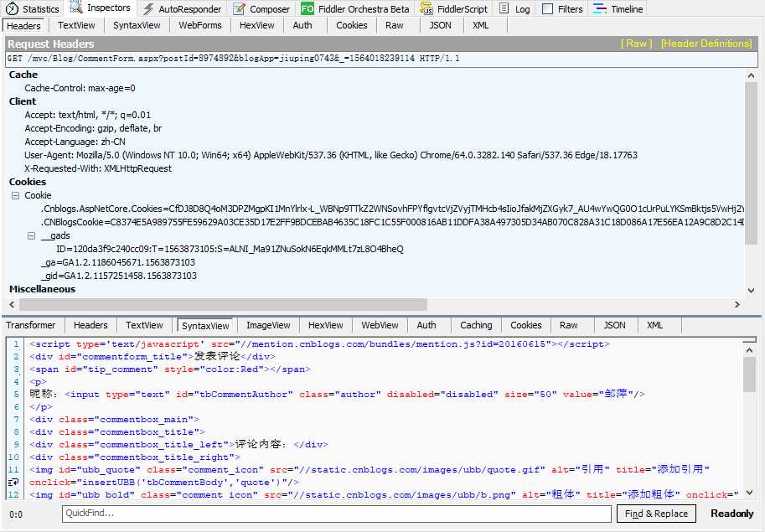The width and height of the screenshot is (765, 532).
Task: Click the Find & Replace button
Action: click(656, 514)
